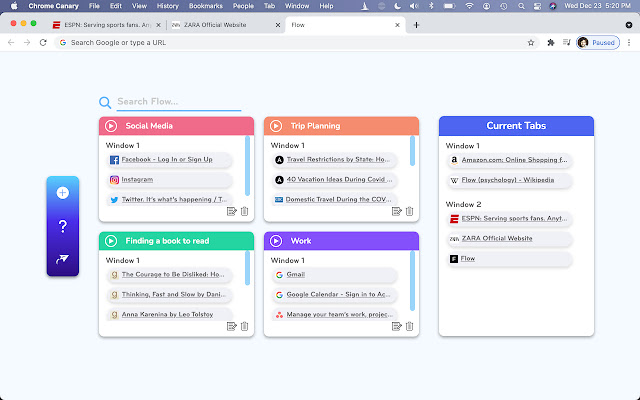Click the Work card scrollbar
The image size is (640, 400).
412,281
